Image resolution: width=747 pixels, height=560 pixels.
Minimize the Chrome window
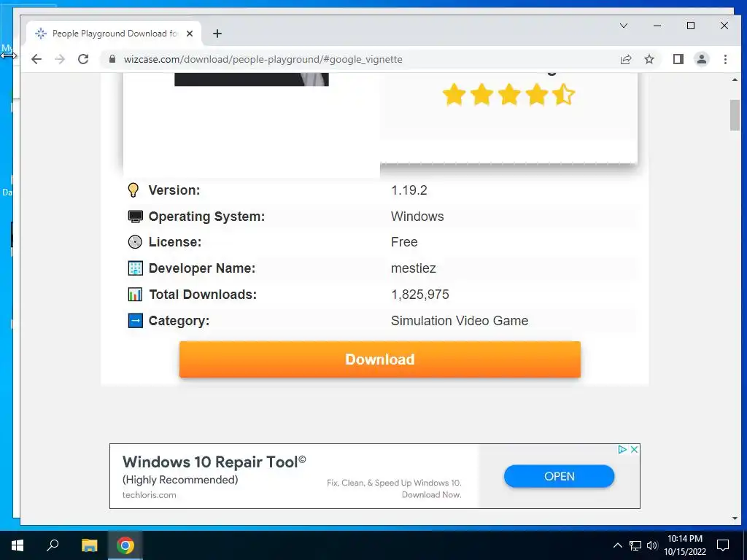(657, 26)
